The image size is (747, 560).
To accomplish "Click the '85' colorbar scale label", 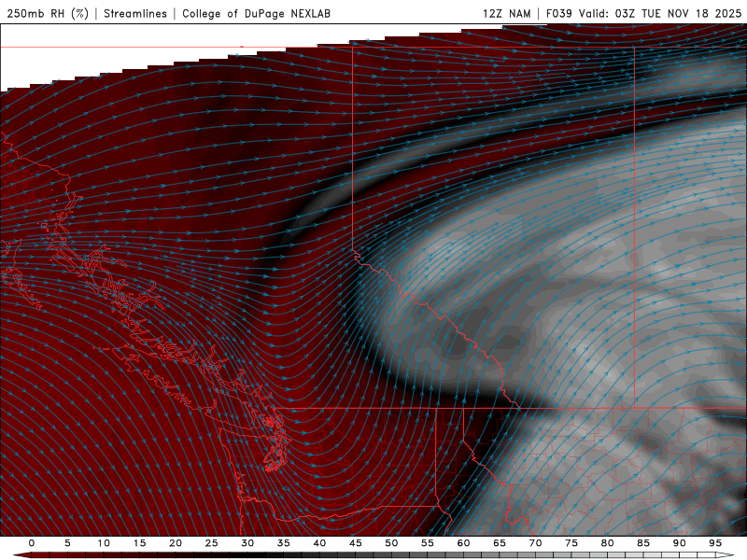I will point(643,543).
